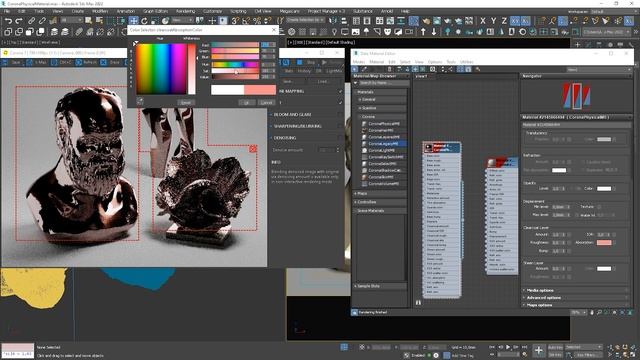Restrict transform to X axis
Viewport: 640px width, 360px height.
[483, 20]
